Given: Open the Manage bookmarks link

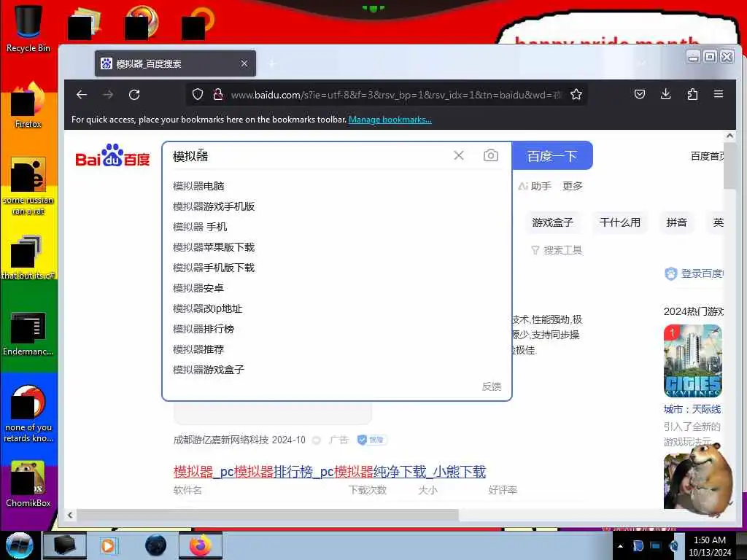Looking at the screenshot, I should (x=390, y=120).
